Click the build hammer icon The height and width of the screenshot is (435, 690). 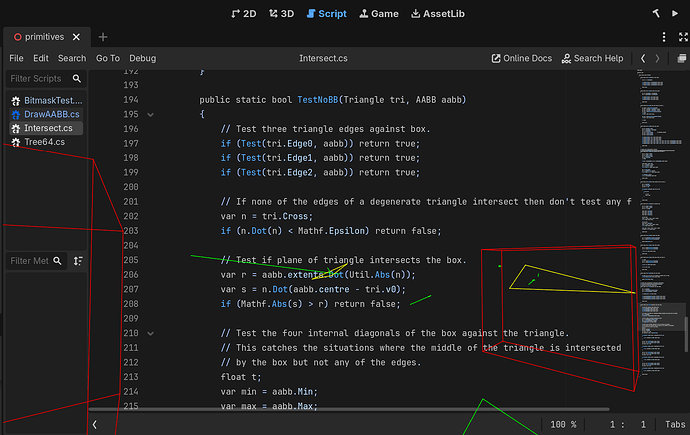(656, 14)
